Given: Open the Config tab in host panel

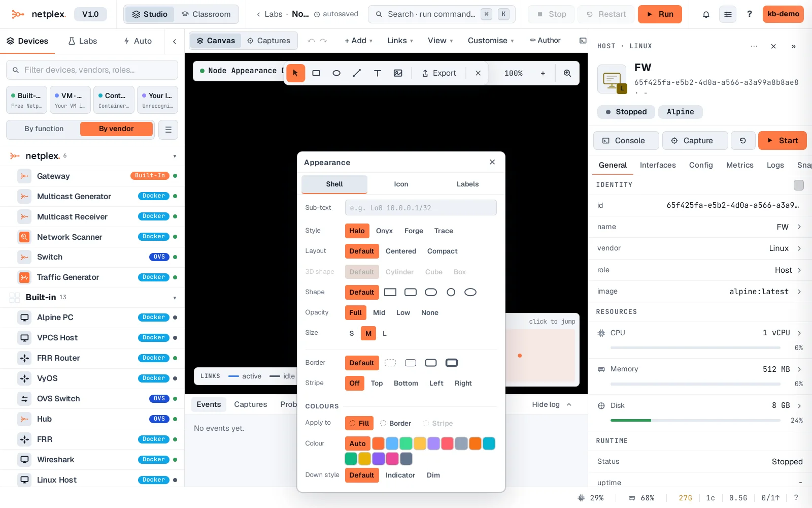Looking at the screenshot, I should tap(701, 165).
